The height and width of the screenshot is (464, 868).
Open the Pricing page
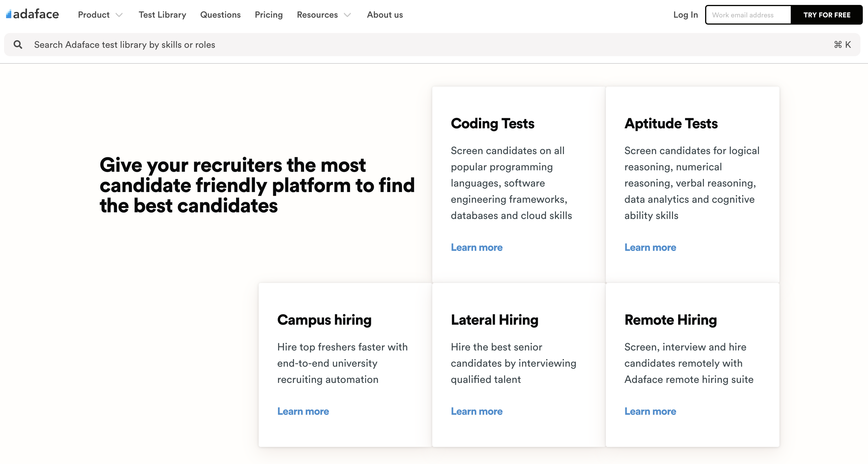pos(269,15)
